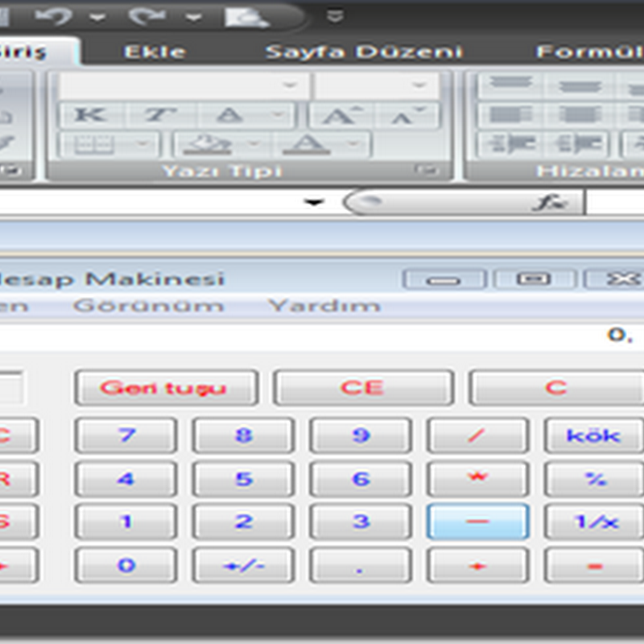Switch to the Formüller ribbon tab
The image size is (644, 644).
(x=590, y=52)
